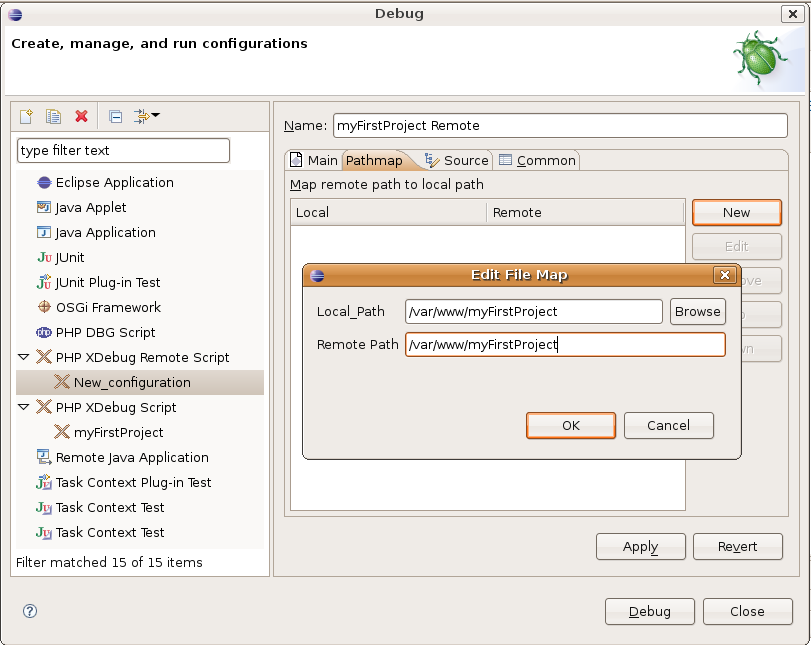This screenshot has width=811, height=645.
Task: Click the new launch configuration icon
Action: coord(27,117)
